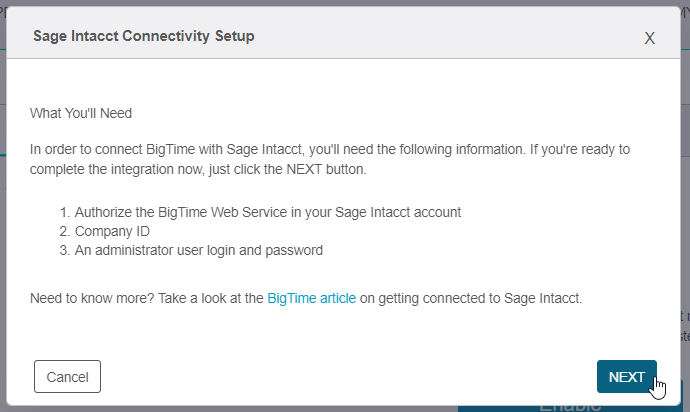Click the dialog title Sage Intacct Connectivity Setup

(x=143, y=36)
